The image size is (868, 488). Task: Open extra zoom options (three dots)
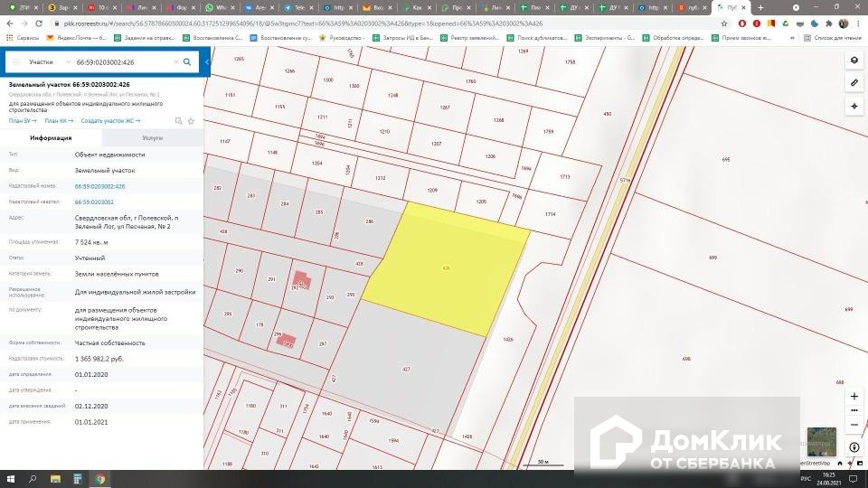[x=854, y=410]
